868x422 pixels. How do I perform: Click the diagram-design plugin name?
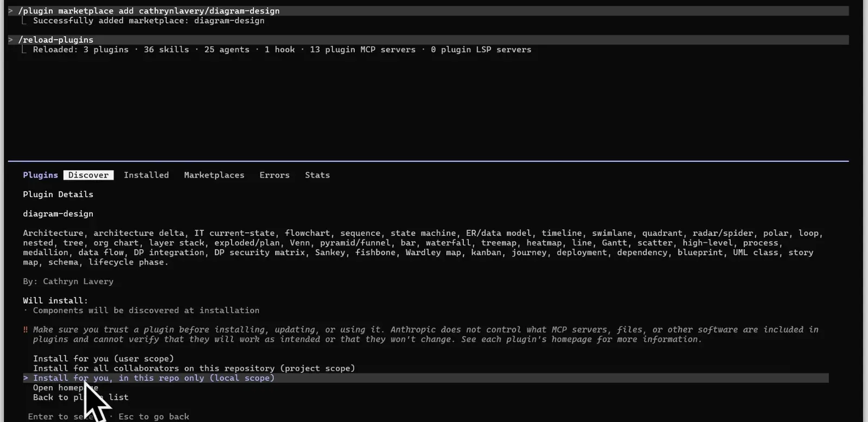coord(58,213)
